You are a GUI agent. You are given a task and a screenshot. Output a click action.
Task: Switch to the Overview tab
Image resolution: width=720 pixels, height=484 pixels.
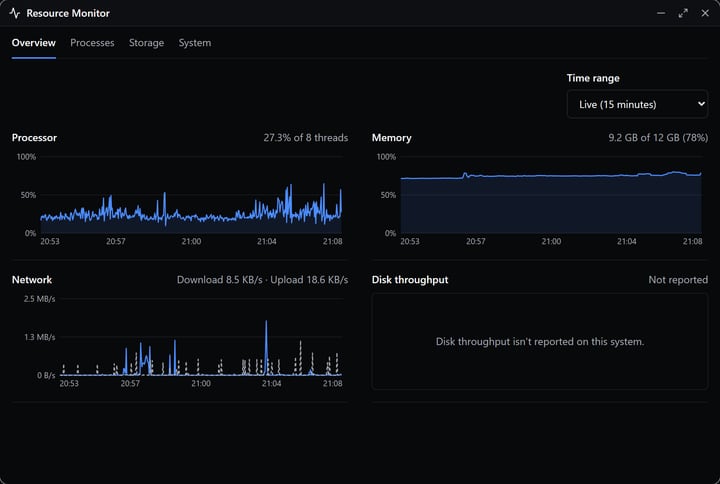point(34,43)
